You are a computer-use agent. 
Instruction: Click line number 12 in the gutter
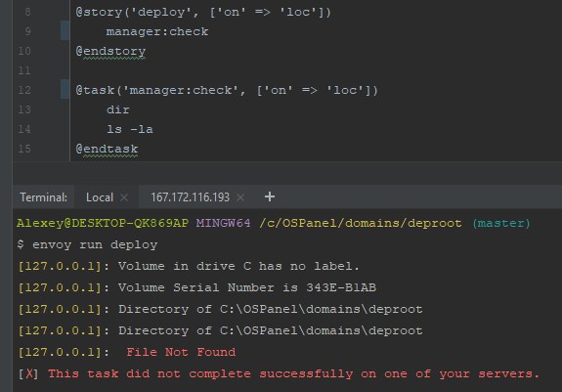point(24,90)
